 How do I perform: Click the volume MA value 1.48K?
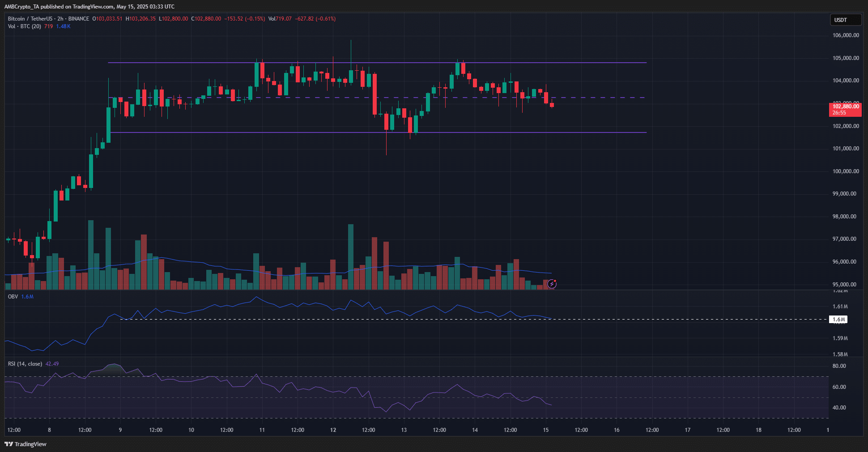(63, 26)
